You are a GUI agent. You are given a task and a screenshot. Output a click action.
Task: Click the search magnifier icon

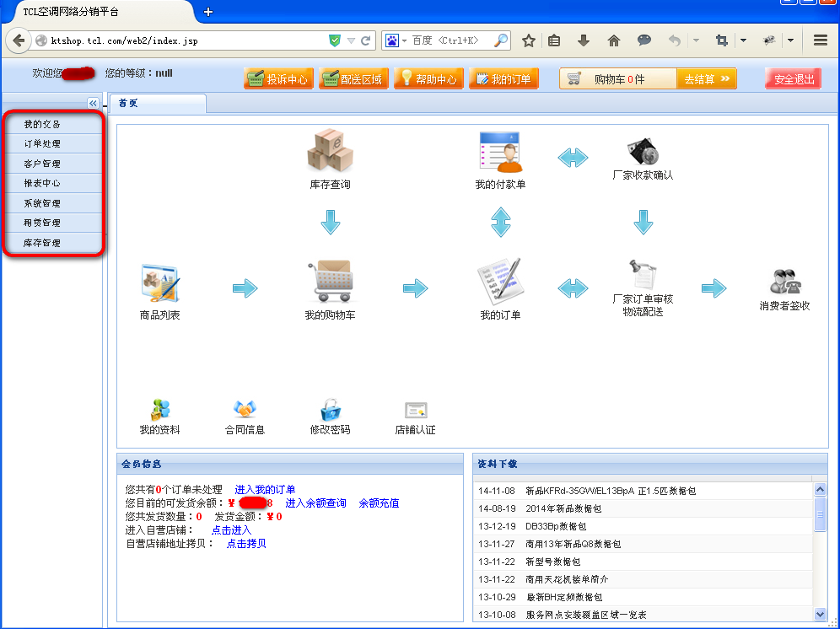pyautogui.click(x=501, y=40)
